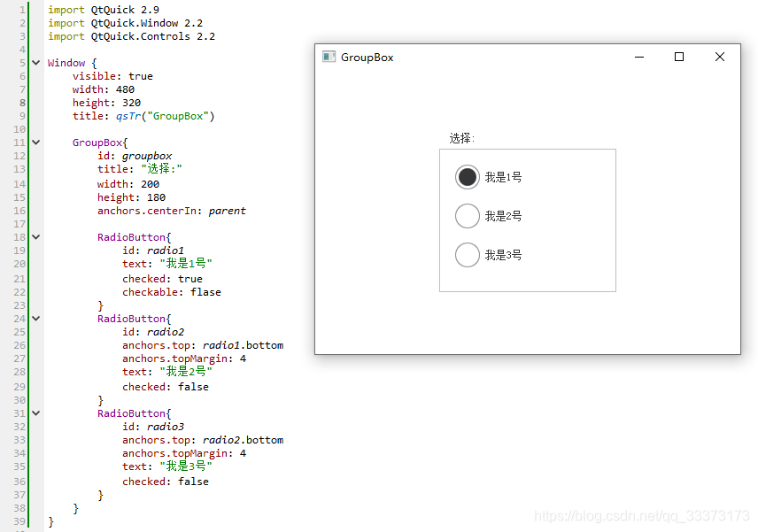Select the 我是1号 radio button
The width and height of the screenshot is (758, 532).
467,177
